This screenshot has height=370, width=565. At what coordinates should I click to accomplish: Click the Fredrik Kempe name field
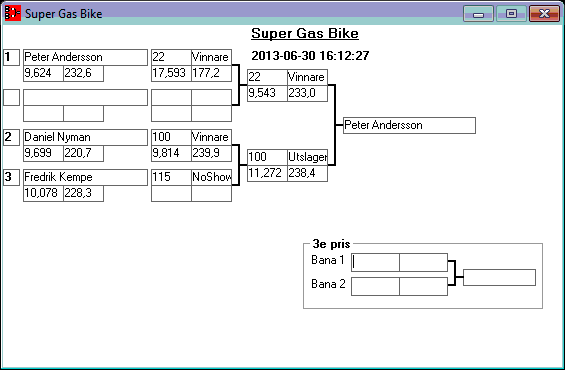click(x=85, y=177)
